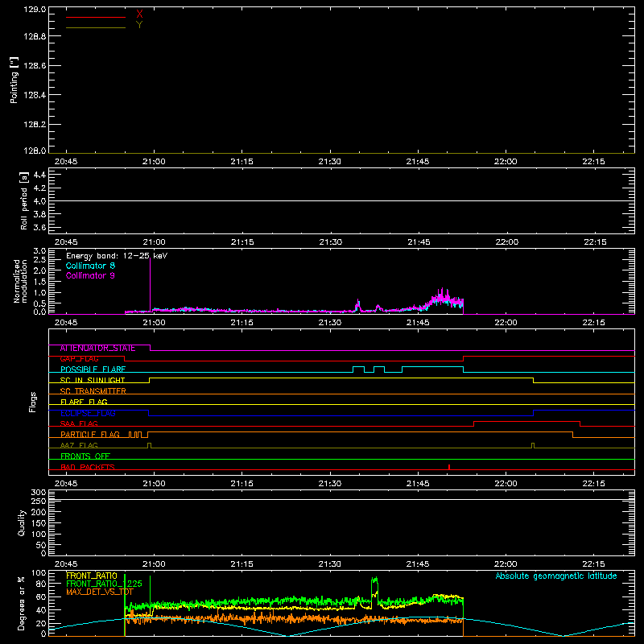This screenshot has width=644, height=644.
Task: Click the POSSIBLE_FLARE flag label
Action: click(x=93, y=369)
